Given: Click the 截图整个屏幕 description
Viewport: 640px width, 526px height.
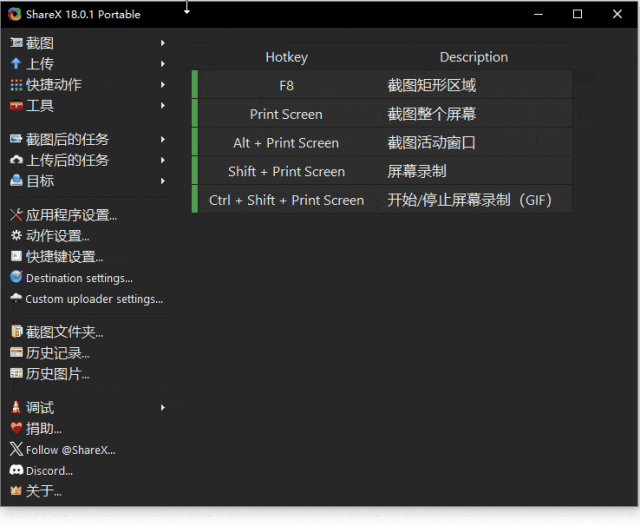Looking at the screenshot, I should [x=431, y=114].
